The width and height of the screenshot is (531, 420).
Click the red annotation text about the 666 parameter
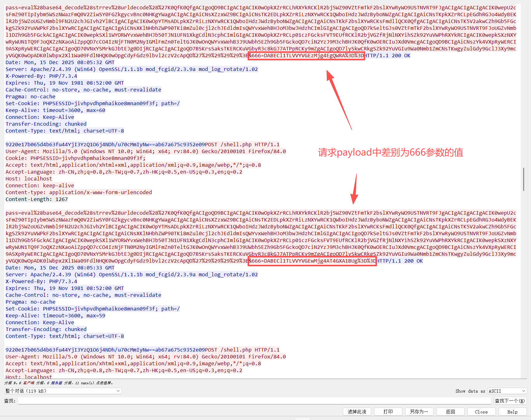(391, 152)
